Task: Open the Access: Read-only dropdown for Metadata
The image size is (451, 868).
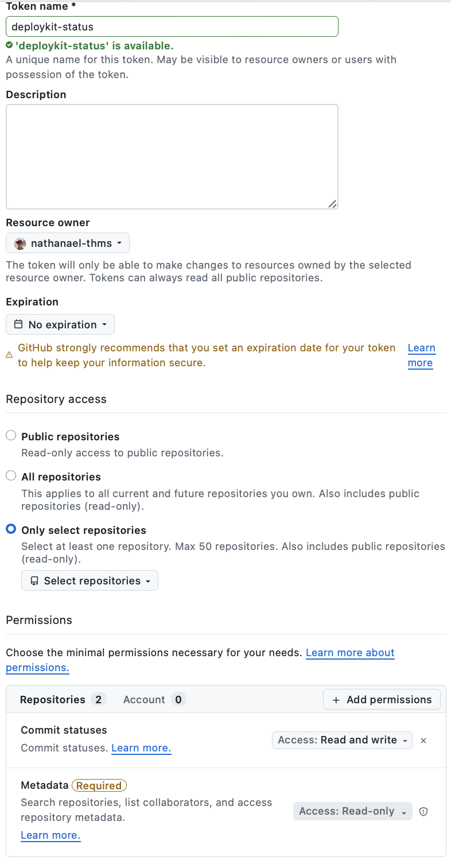Action: tap(352, 811)
